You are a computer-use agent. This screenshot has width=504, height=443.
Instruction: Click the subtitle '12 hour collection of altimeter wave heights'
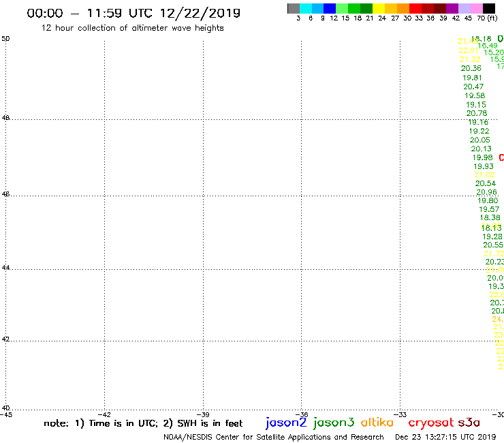pos(132,28)
